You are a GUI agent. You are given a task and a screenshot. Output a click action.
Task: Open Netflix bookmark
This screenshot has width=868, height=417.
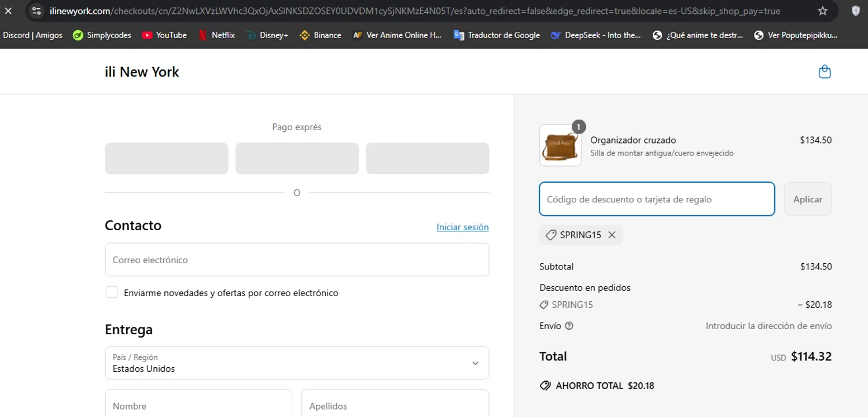tap(217, 35)
